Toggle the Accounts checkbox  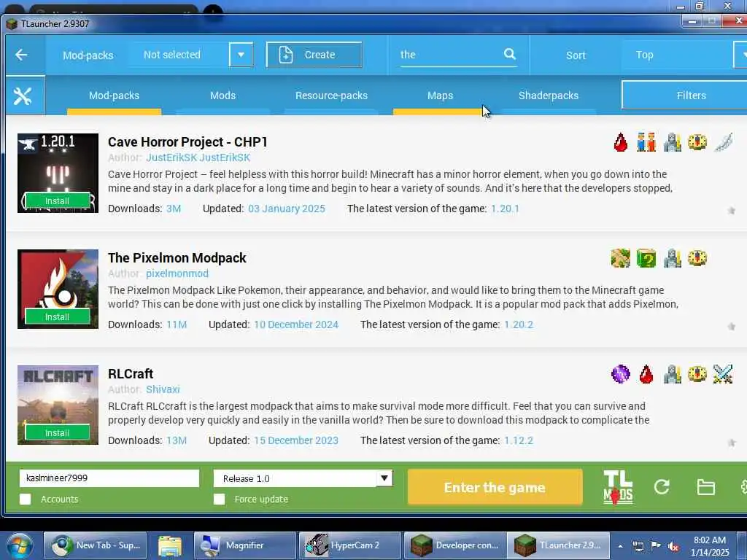(26, 499)
